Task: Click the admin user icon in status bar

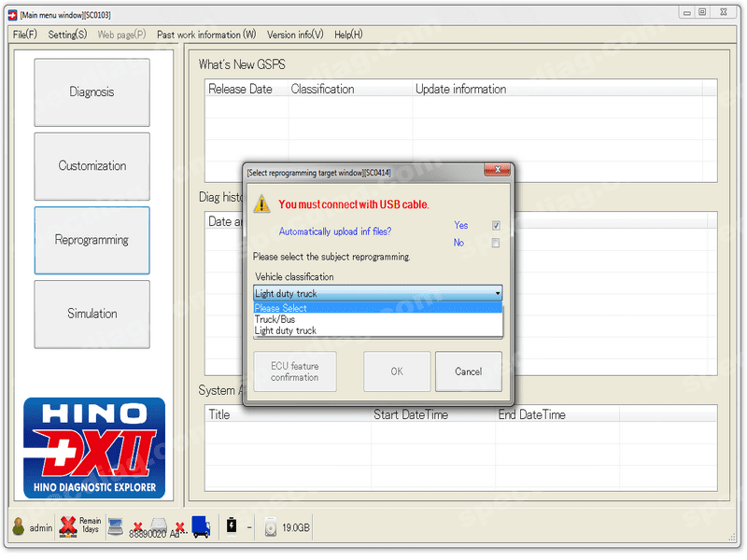Action: pyautogui.click(x=19, y=526)
